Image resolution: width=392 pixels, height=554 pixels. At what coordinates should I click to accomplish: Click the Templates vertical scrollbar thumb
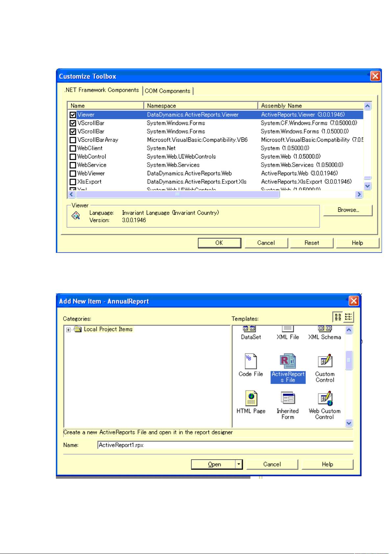(x=349, y=360)
